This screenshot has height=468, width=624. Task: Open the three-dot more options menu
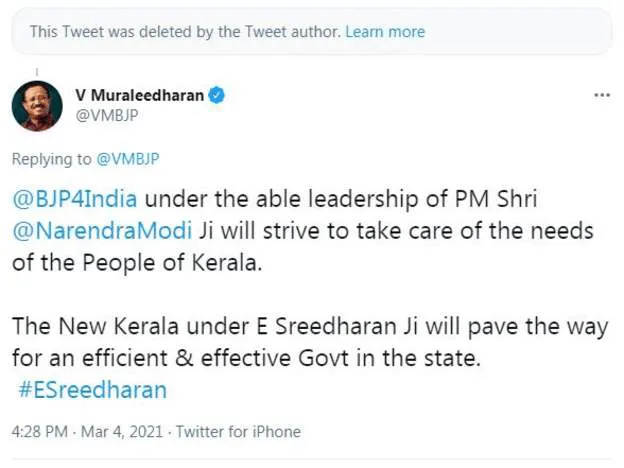pos(601,95)
